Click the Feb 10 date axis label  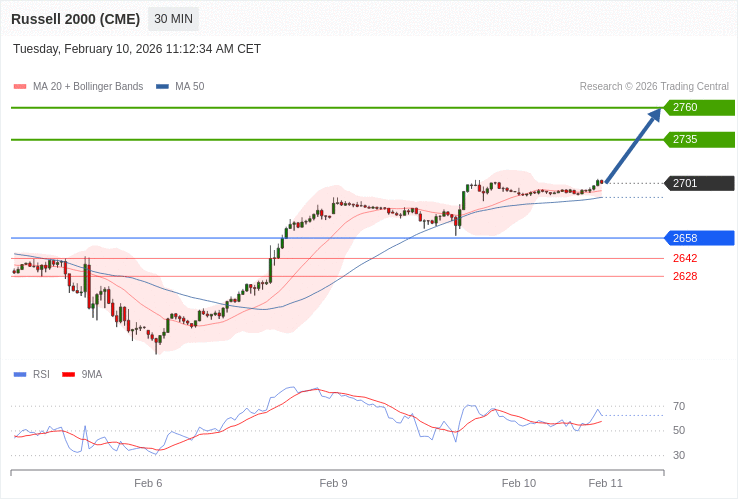click(518, 483)
